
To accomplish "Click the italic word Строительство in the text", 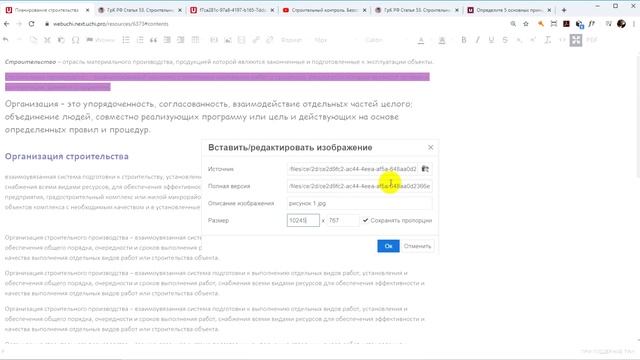I will click(30, 62).
